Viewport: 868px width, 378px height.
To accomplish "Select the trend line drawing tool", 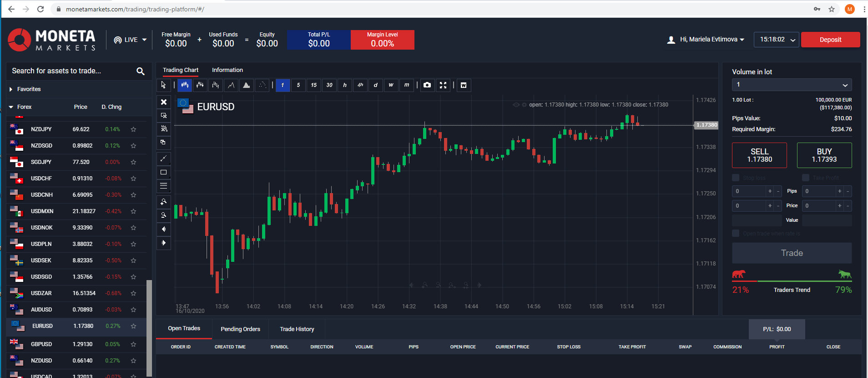I will [x=164, y=158].
